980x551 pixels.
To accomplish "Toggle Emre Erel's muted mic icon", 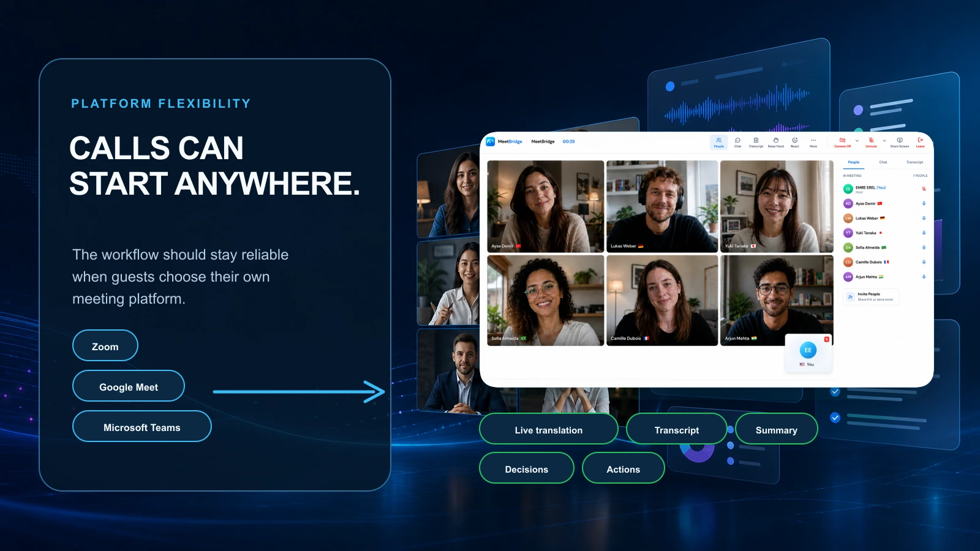I will point(924,189).
